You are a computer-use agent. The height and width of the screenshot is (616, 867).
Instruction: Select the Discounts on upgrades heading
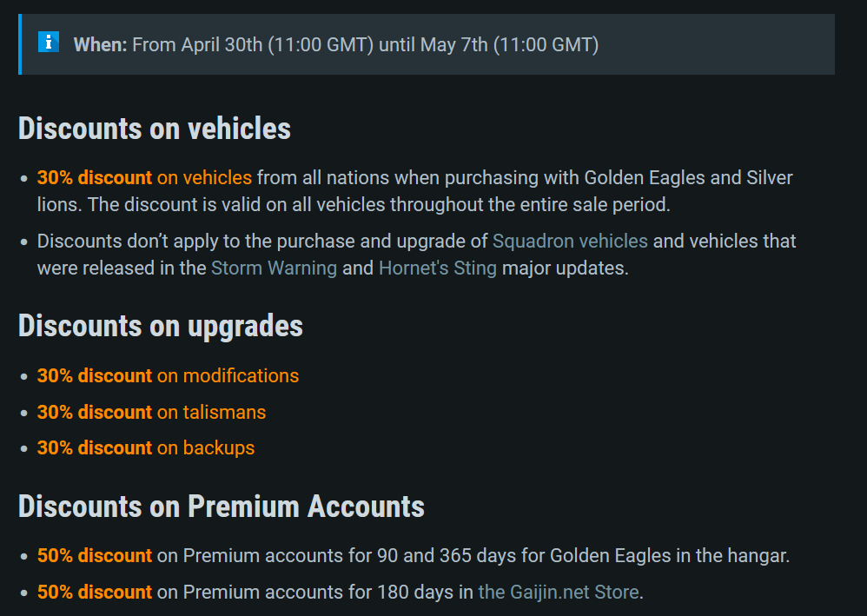point(161,326)
